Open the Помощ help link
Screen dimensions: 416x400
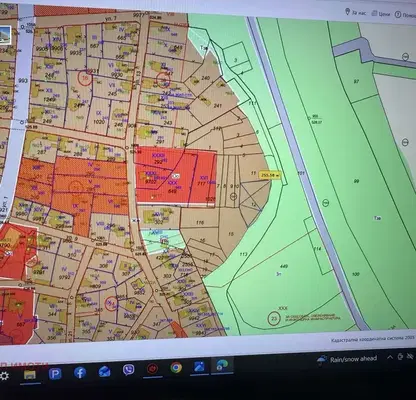[405, 15]
